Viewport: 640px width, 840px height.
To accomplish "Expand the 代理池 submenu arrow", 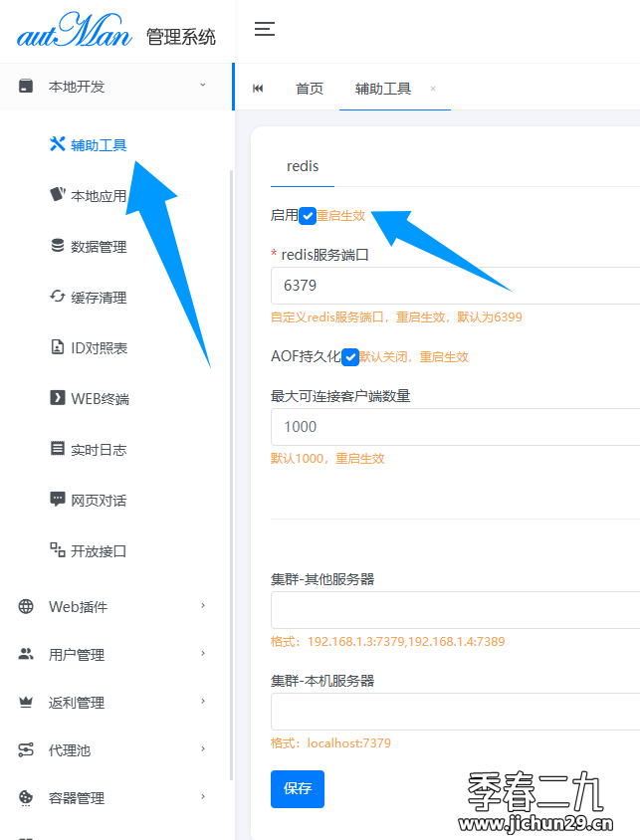I will pos(203,748).
